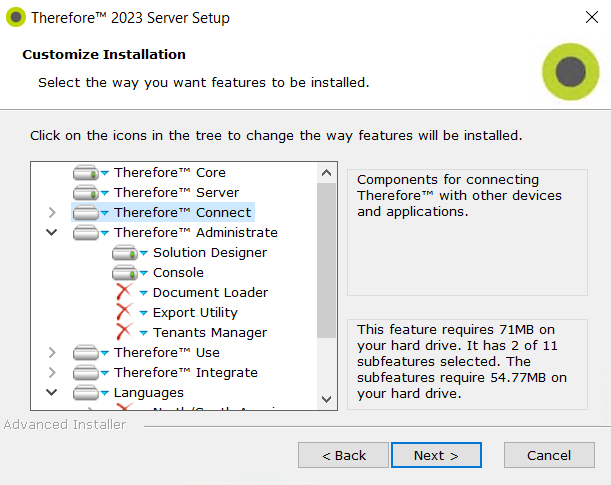
Task: Expand the Therefore Connect tree node
Action: [52, 213]
